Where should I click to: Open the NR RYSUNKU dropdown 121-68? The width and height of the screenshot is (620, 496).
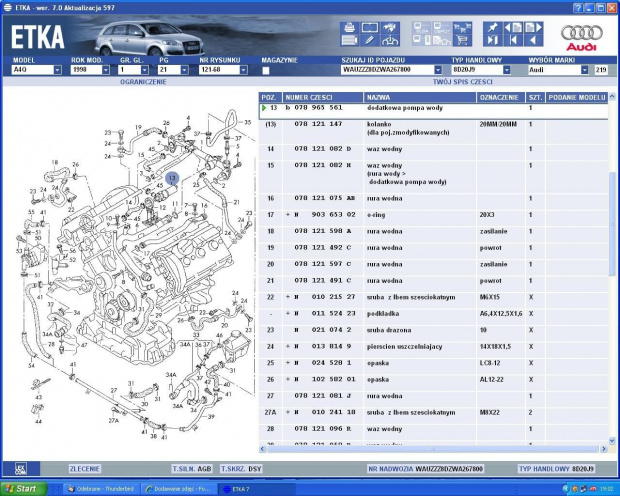tap(244, 70)
